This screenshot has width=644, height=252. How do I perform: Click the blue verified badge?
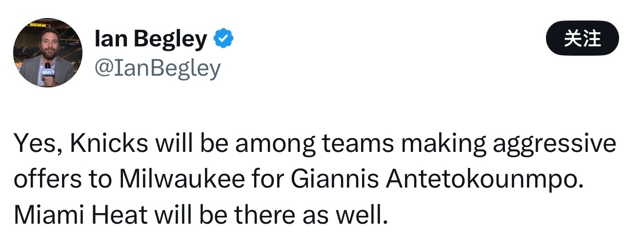point(224,39)
